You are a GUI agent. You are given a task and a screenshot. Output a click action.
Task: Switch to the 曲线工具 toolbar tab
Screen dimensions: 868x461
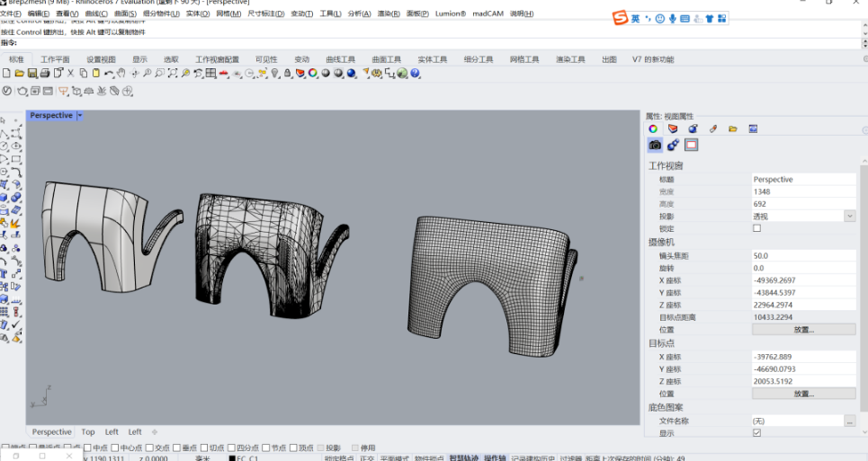click(x=340, y=59)
